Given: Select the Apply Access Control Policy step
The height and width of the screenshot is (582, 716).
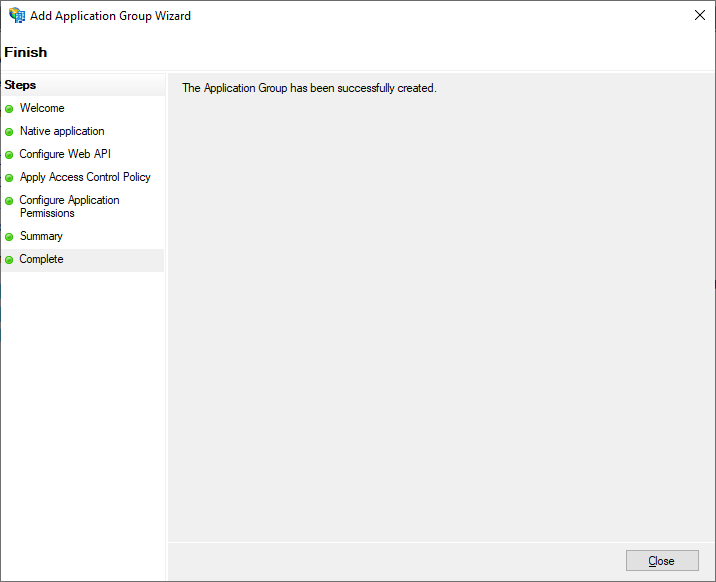Looking at the screenshot, I should click(85, 177).
